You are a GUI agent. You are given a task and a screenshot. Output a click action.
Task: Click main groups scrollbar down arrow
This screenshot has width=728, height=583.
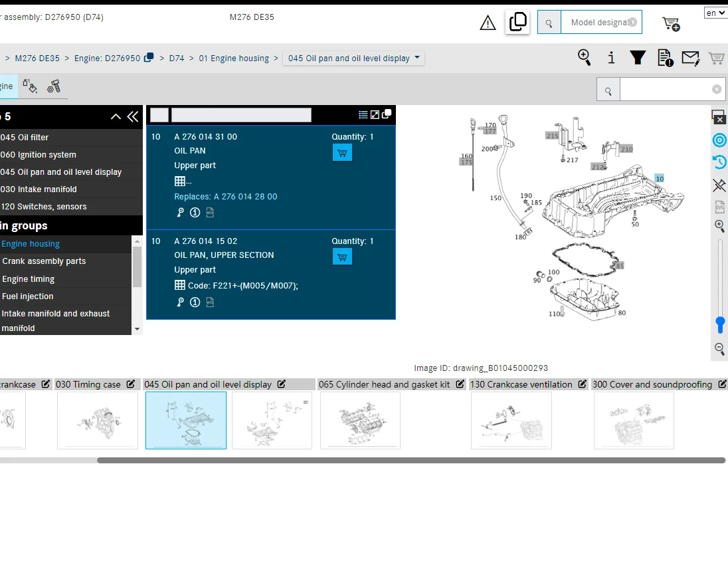click(x=137, y=329)
